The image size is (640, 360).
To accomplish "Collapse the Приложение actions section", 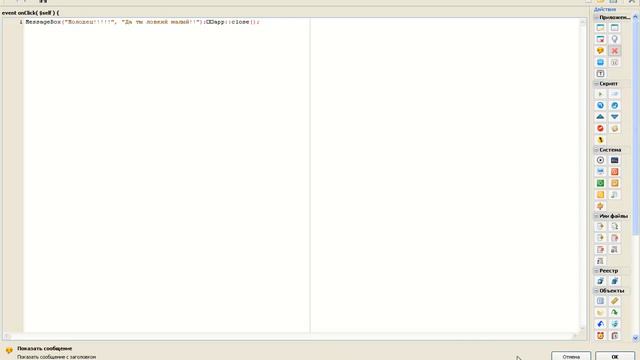I will point(596,18).
